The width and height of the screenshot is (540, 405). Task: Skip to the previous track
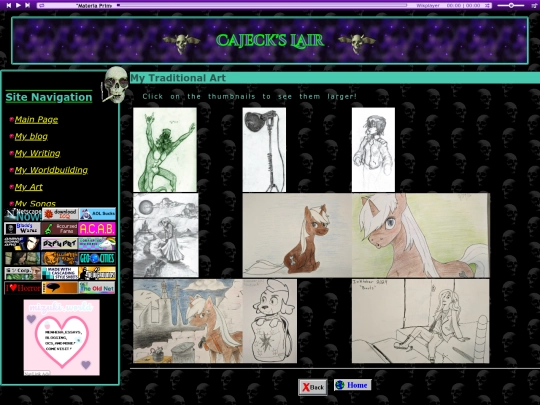click(9, 5)
